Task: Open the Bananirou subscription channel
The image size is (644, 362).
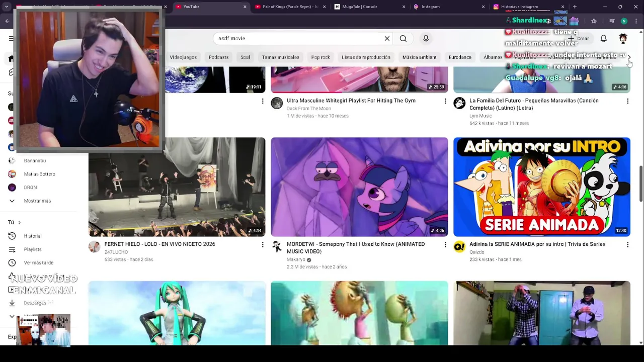Action: (x=35, y=160)
